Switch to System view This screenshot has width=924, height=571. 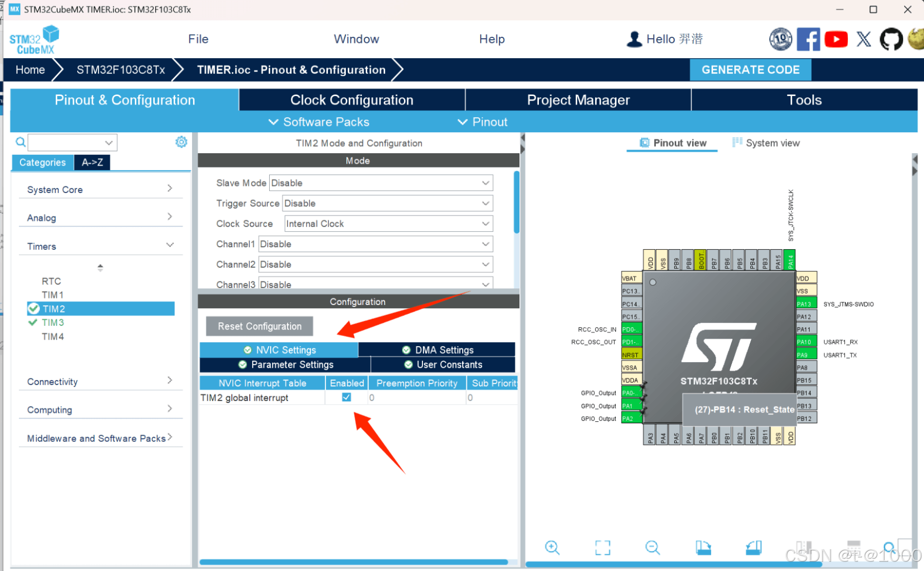(x=766, y=143)
